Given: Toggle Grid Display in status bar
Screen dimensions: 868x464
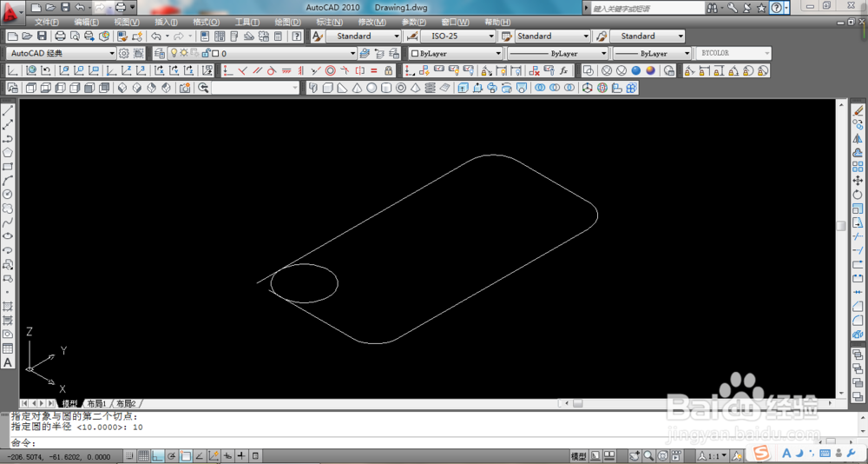Looking at the screenshot, I should click(143, 455).
